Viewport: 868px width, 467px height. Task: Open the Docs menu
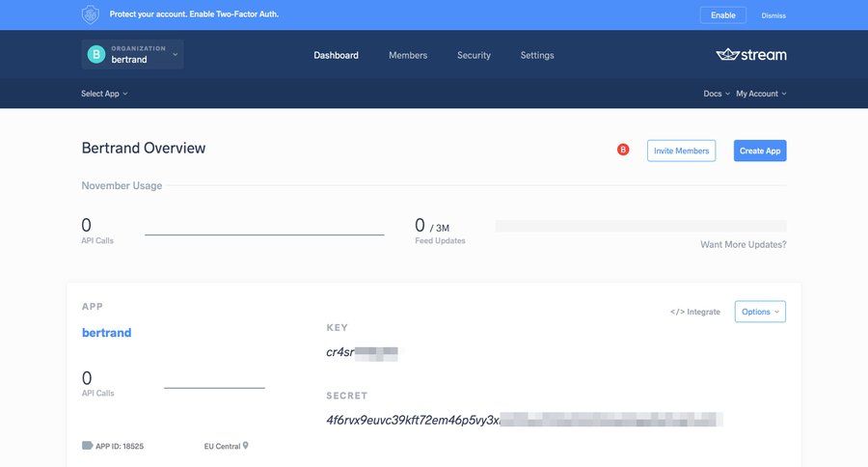pyautogui.click(x=716, y=94)
